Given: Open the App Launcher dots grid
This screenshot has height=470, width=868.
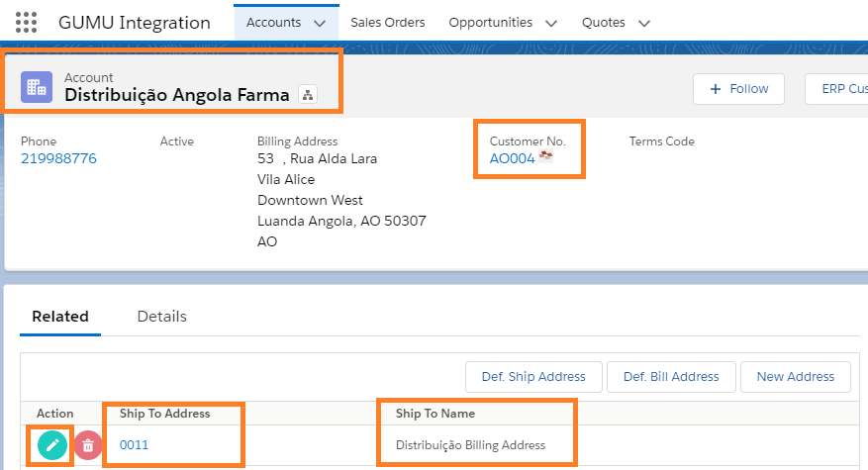Looking at the screenshot, I should pos(26,23).
